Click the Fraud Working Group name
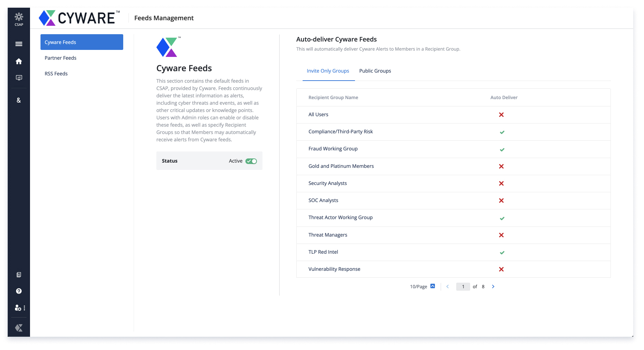The image size is (644, 350). point(333,149)
